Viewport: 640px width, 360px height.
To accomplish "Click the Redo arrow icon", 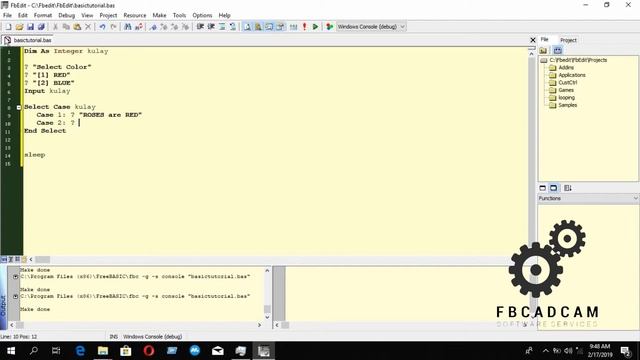I will [x=113, y=27].
